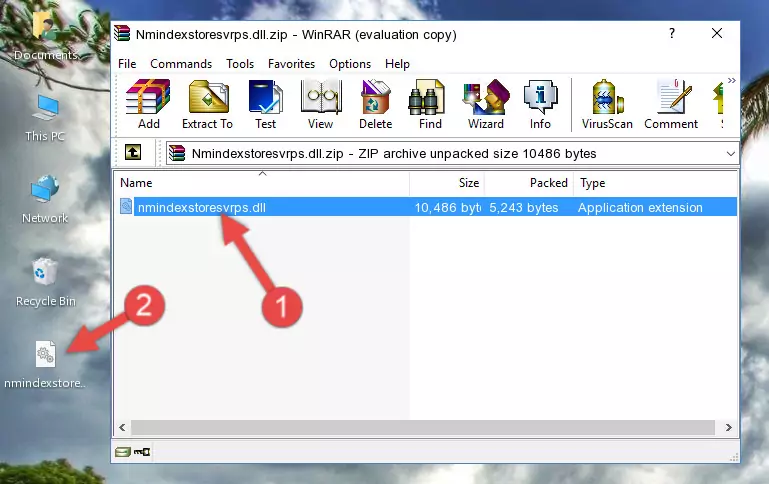Select the nmindexstore dll desktop file
This screenshot has height=484, width=769.
[45, 365]
